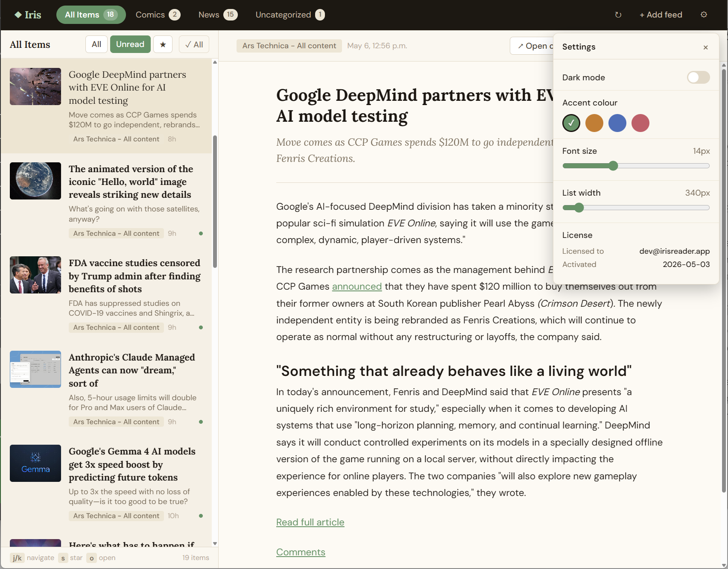Viewport: 728px width, 569px height.
Task: Select the green accent colour
Action: click(571, 123)
